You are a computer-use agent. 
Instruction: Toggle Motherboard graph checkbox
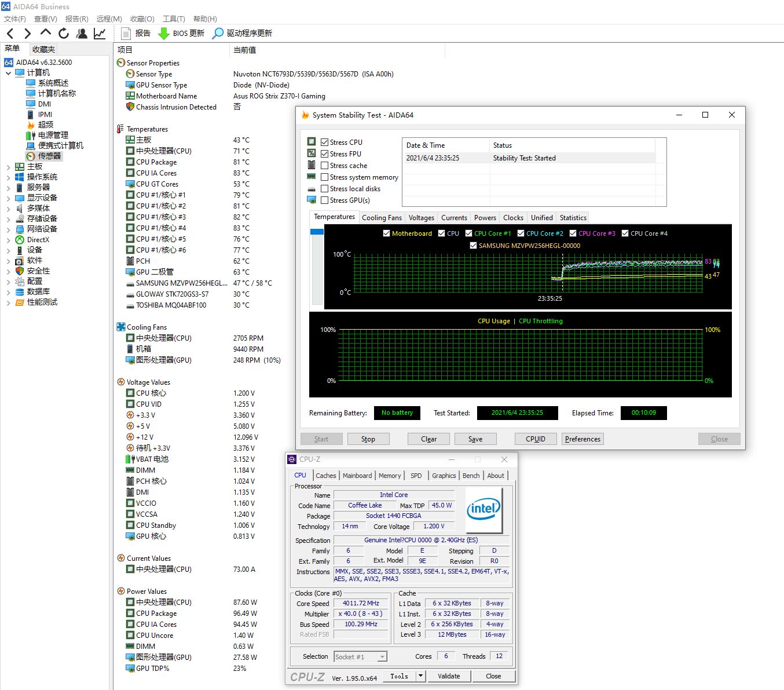coord(386,233)
